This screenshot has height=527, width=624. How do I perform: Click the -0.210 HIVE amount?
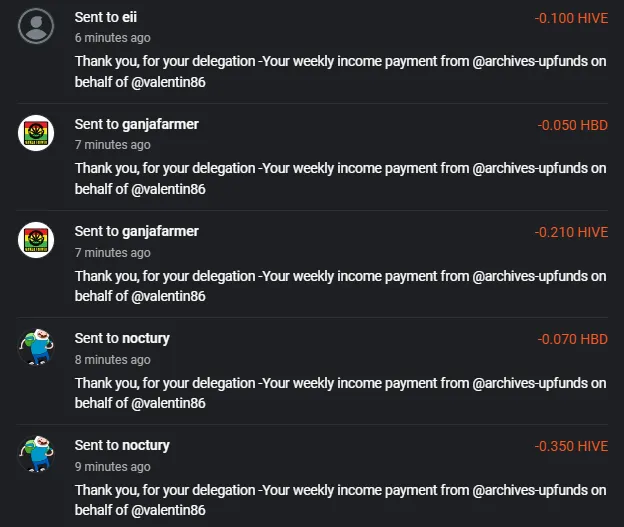(x=571, y=232)
